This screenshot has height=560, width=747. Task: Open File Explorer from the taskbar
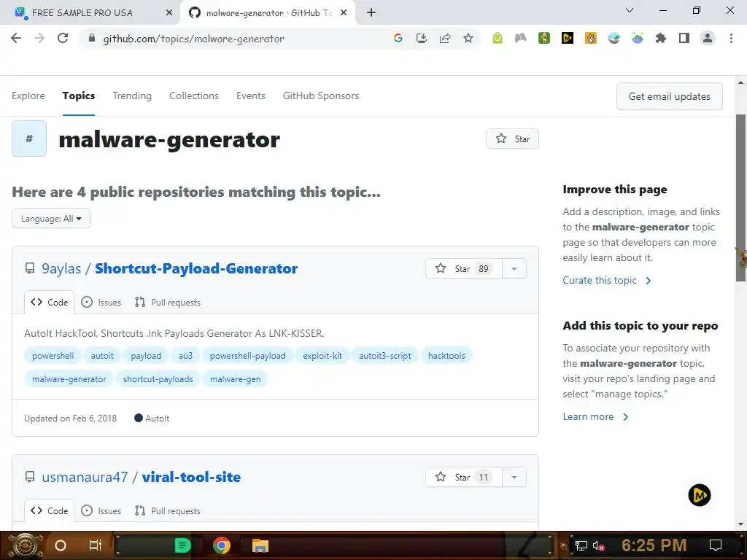pos(260,545)
